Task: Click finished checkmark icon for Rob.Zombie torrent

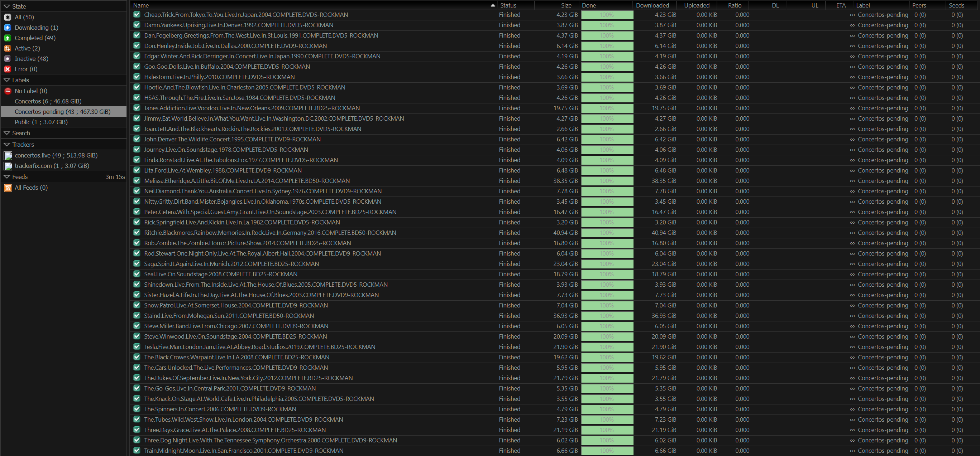Action: click(x=137, y=243)
